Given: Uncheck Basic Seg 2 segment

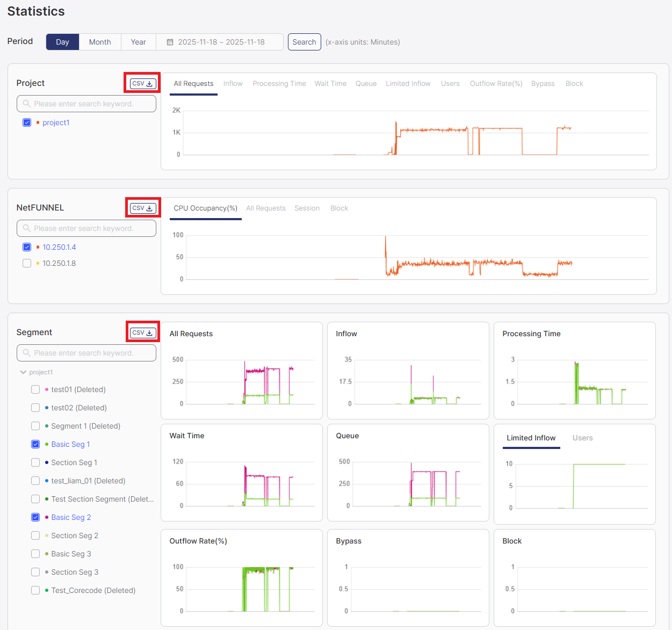Looking at the screenshot, I should coord(35,517).
